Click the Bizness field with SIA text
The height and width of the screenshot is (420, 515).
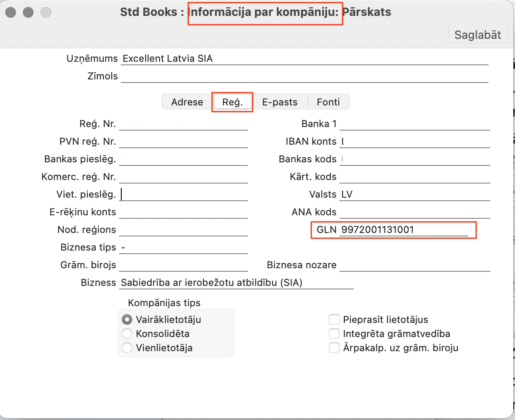[236, 283]
